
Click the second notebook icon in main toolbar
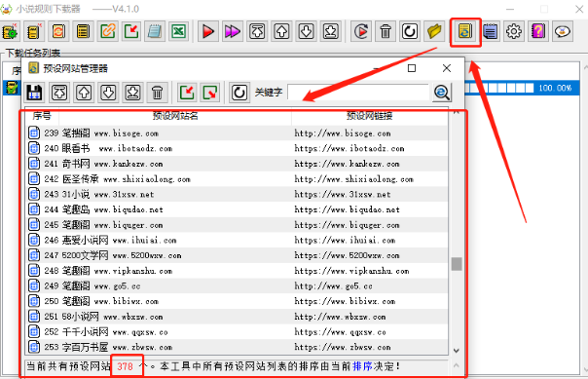coord(34,31)
